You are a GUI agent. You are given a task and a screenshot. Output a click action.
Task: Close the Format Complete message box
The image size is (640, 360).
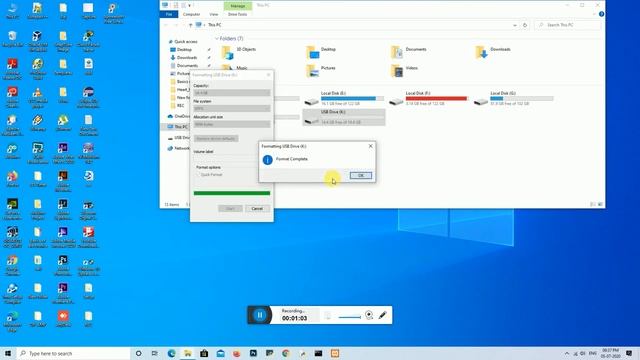(371, 146)
